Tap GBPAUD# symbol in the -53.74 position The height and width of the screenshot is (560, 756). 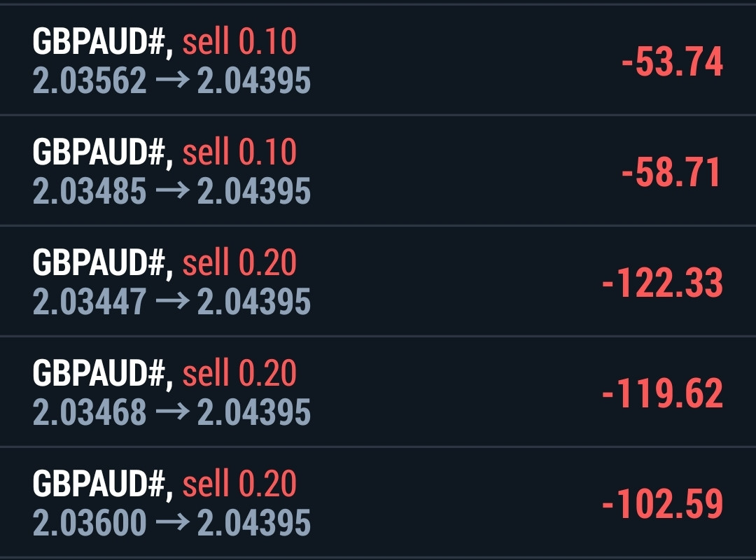click(x=101, y=43)
